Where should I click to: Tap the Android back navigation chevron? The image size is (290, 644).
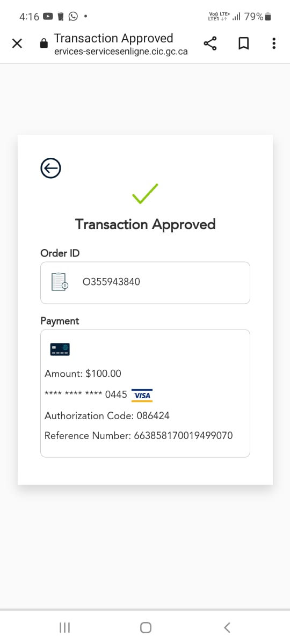tap(227, 627)
